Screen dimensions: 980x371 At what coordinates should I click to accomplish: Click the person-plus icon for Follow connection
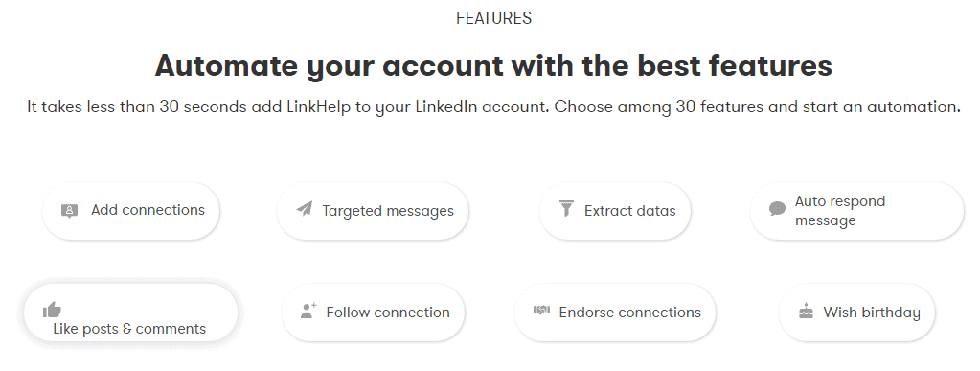[308, 311]
